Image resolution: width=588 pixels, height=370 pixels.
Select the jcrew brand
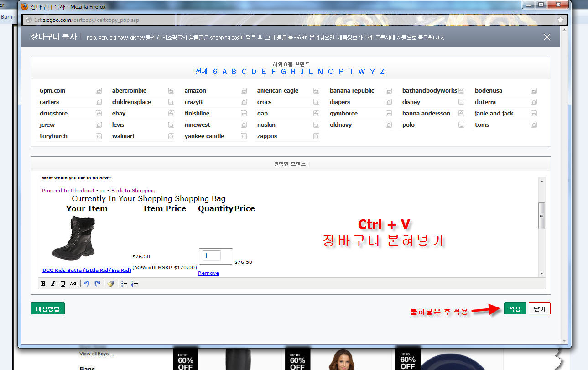[47, 125]
